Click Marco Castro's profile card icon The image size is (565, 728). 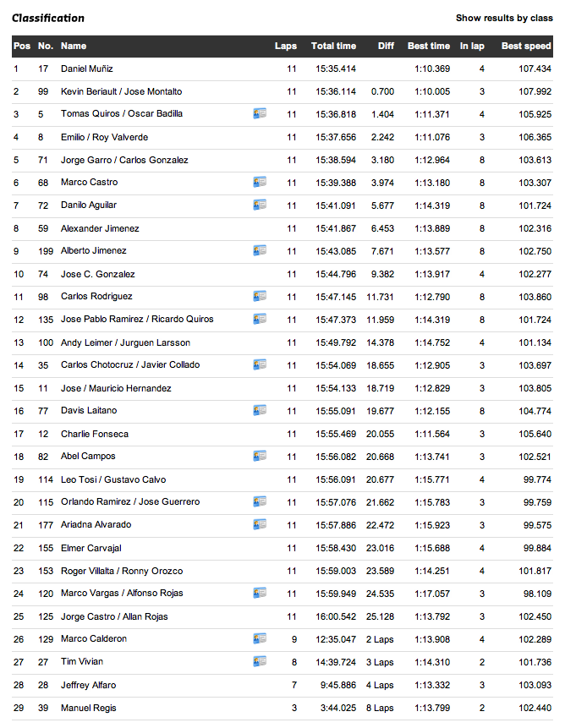260,182
